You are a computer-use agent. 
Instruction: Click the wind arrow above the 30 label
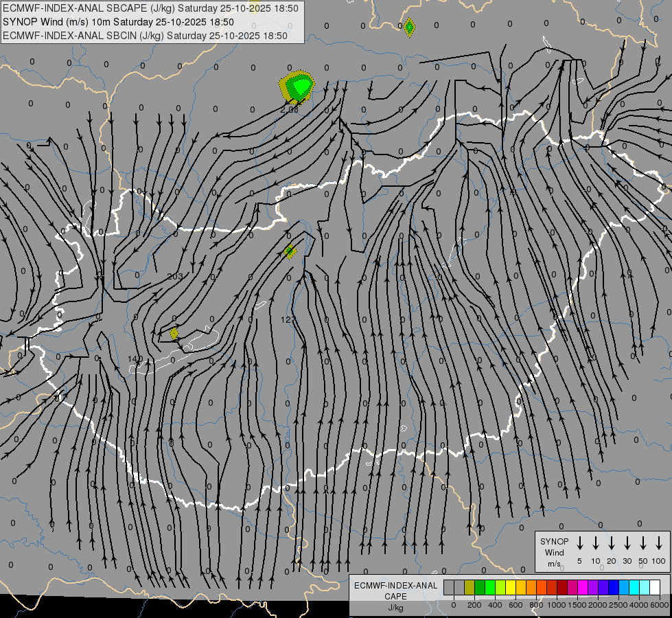point(627,543)
